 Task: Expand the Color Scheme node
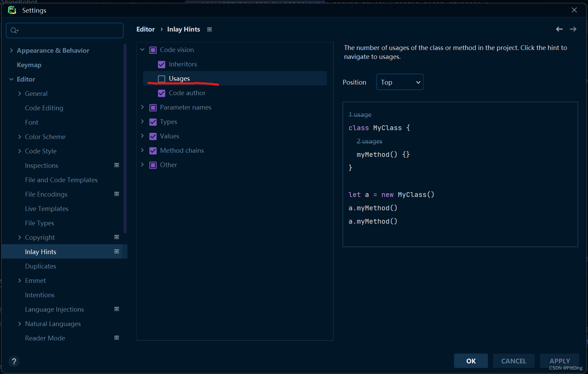tap(20, 137)
